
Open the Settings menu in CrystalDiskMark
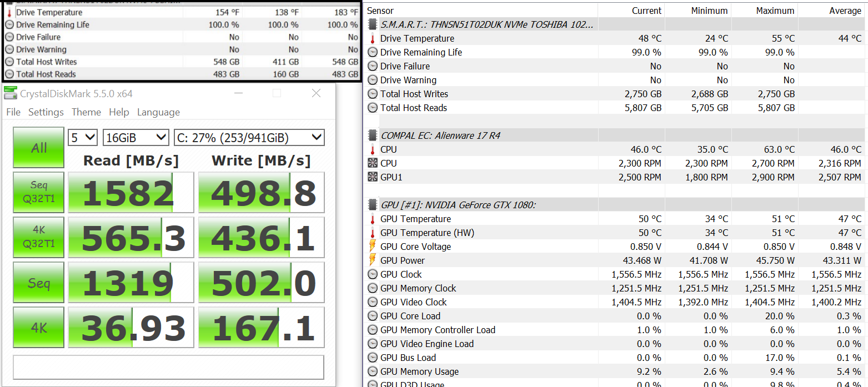click(x=46, y=112)
